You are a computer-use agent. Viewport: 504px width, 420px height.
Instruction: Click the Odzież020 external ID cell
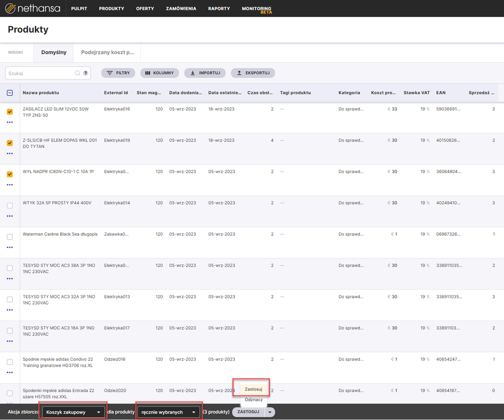(x=115, y=391)
